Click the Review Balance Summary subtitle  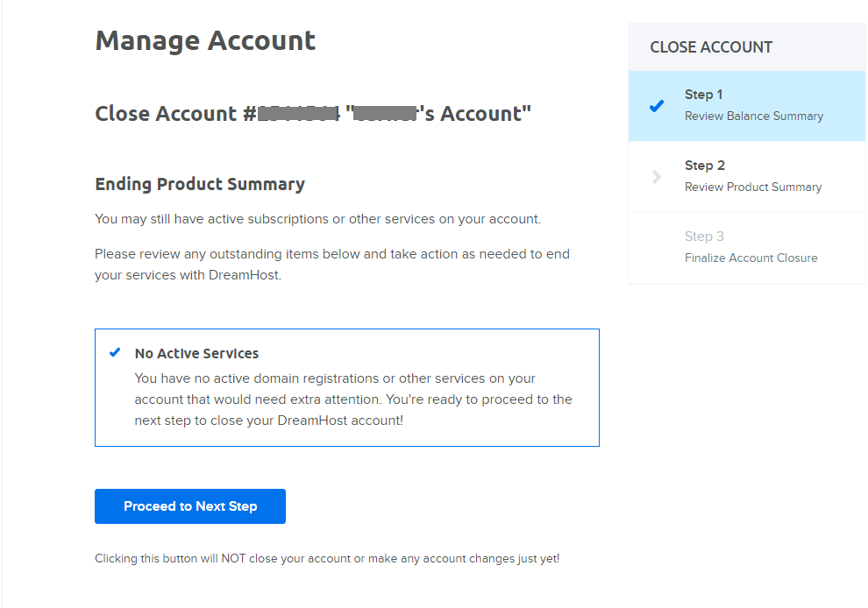tap(754, 117)
